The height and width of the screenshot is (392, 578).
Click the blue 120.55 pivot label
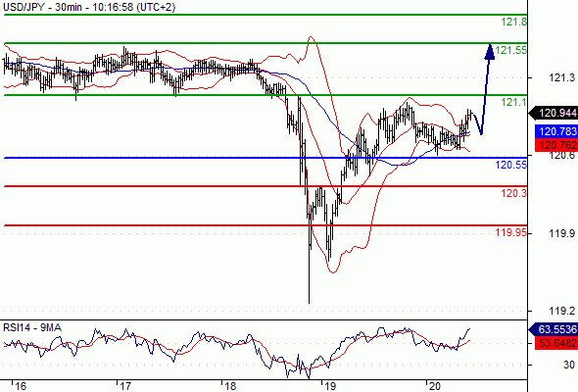tap(511, 165)
